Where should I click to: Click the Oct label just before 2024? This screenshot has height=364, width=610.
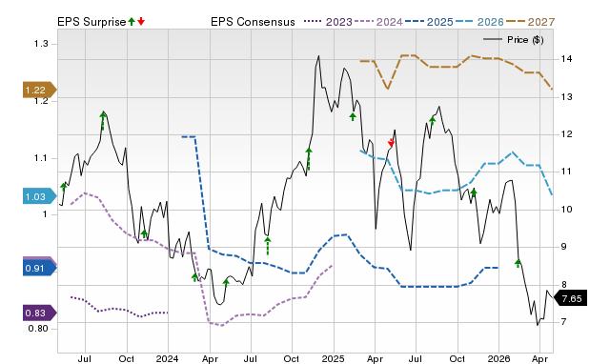point(126,358)
